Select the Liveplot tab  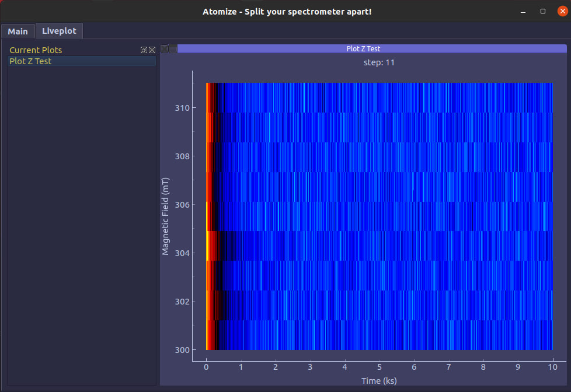[59, 31]
